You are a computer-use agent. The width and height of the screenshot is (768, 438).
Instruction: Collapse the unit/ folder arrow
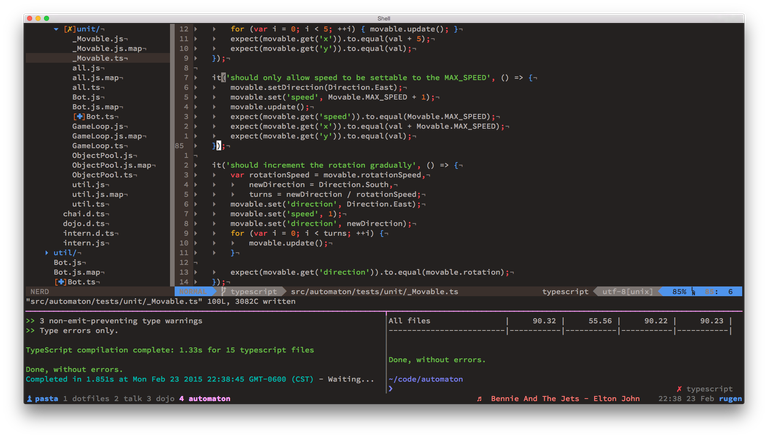pyautogui.click(x=56, y=29)
